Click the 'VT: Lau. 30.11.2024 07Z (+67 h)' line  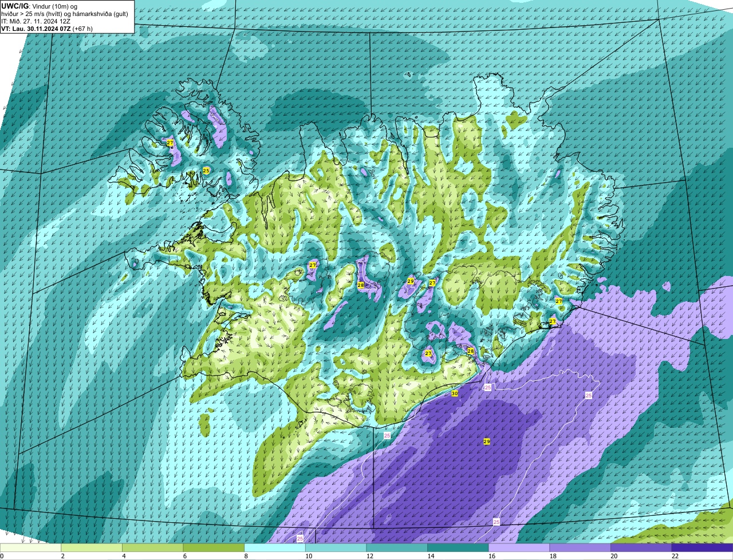click(47, 29)
